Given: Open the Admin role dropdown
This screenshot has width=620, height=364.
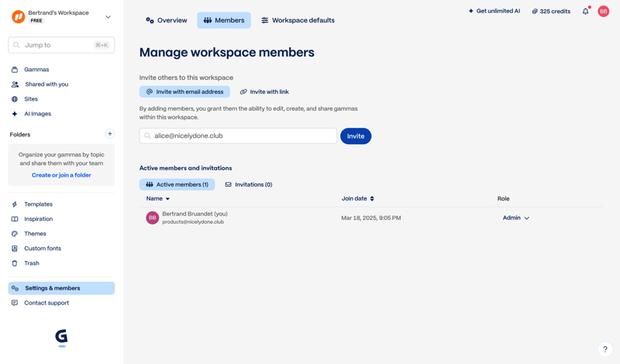Looking at the screenshot, I should [515, 218].
